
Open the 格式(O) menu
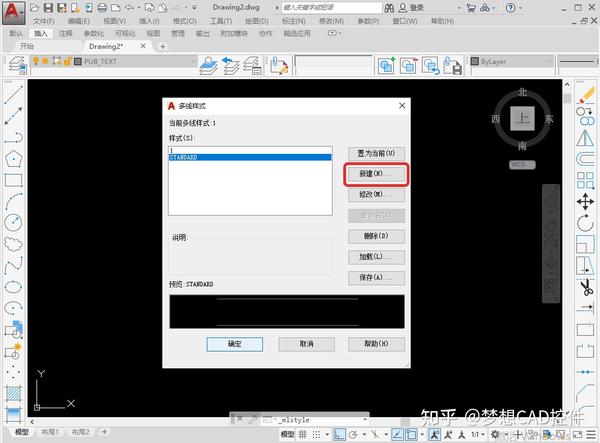[x=185, y=21]
